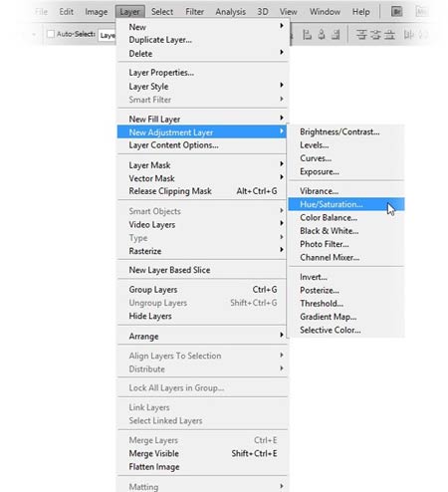The width and height of the screenshot is (448, 492).
Task: Expand the Layer Style submenu
Action: click(x=202, y=87)
